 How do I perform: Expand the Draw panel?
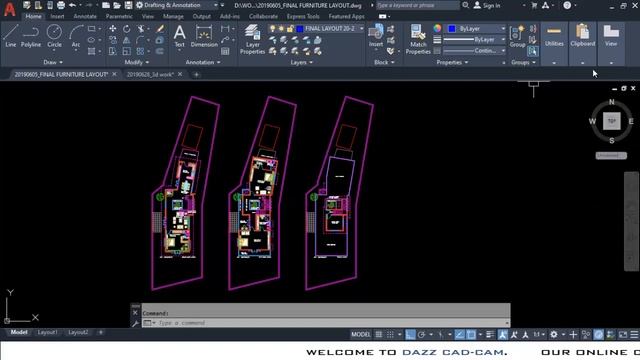pos(53,62)
